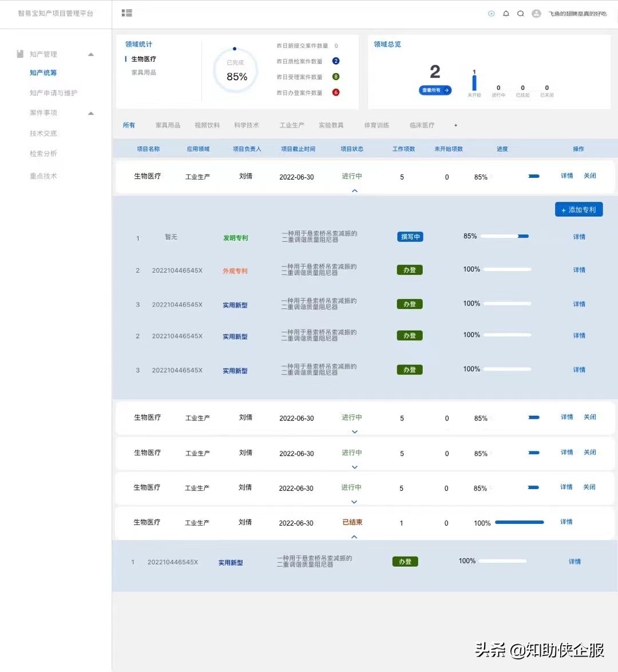The width and height of the screenshot is (618, 672).
Task: Open notifications bell icon
Action: (x=506, y=14)
